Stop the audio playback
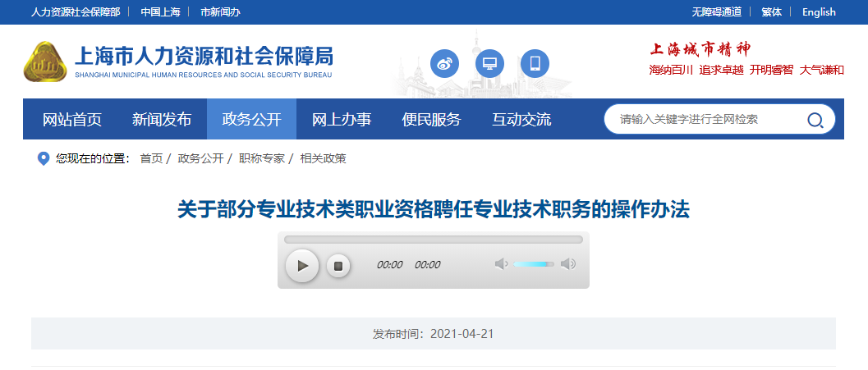The width and height of the screenshot is (868, 370). click(338, 266)
